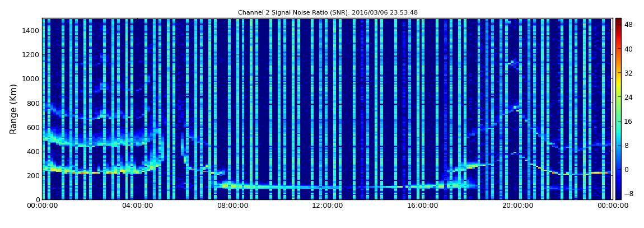Click the 600 y-axis tick label
Image resolution: width=644 pixels, height=228 pixels.
pos(34,127)
